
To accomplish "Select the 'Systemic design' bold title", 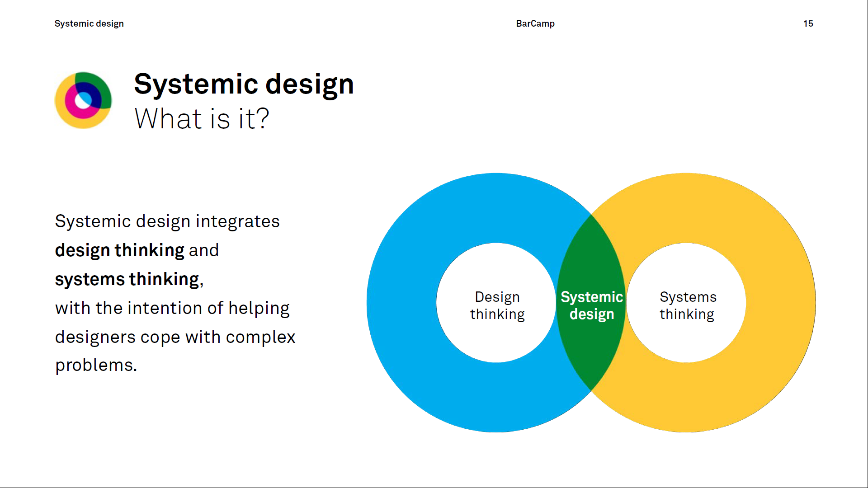I will pyautogui.click(x=244, y=84).
